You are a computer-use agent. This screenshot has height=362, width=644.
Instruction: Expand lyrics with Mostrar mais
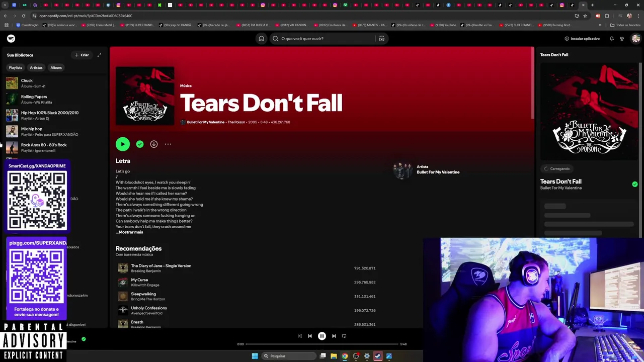click(x=130, y=232)
